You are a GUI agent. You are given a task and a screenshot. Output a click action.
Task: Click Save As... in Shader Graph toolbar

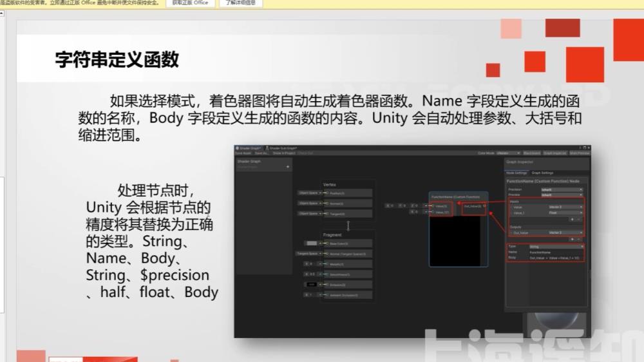click(x=261, y=153)
